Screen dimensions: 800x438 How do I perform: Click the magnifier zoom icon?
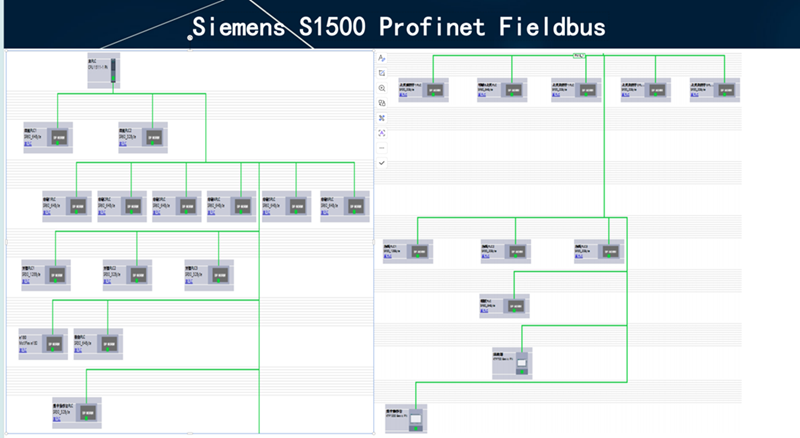(x=382, y=88)
